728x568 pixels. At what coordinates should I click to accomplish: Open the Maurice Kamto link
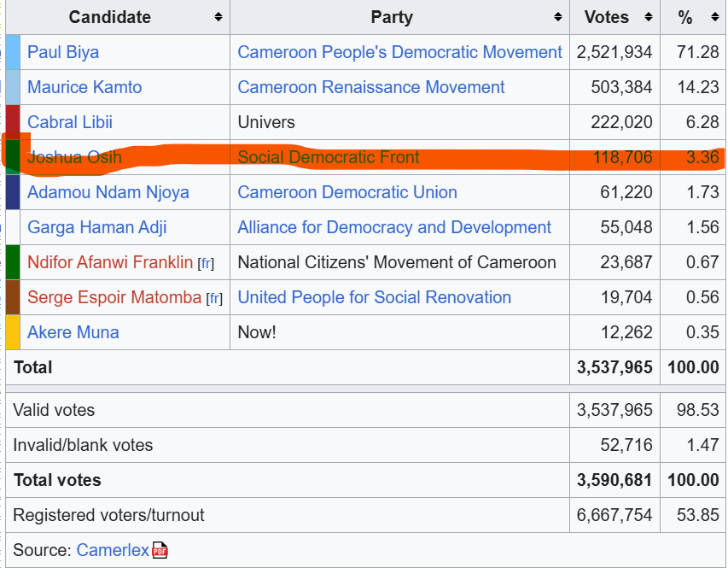pyautogui.click(x=84, y=87)
